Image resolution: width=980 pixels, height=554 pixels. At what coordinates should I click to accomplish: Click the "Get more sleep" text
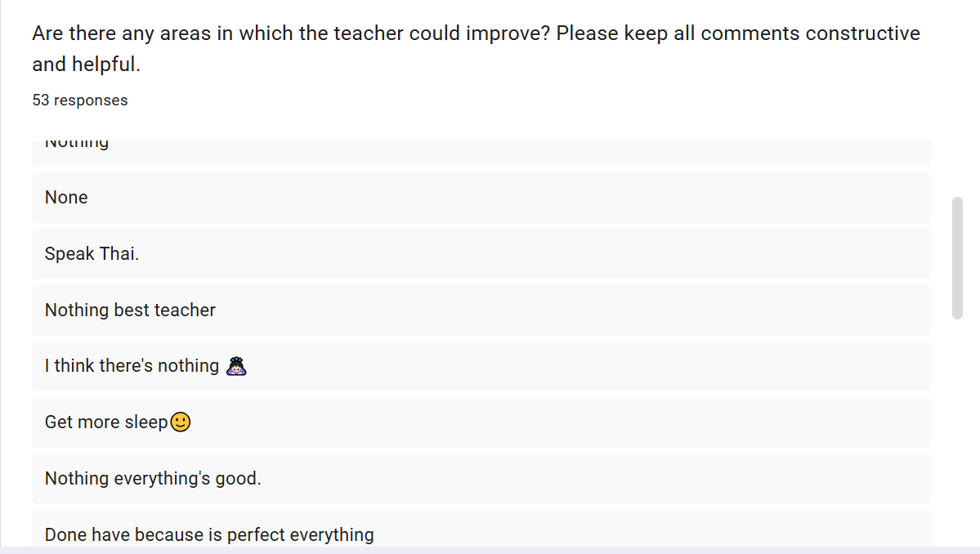106,422
